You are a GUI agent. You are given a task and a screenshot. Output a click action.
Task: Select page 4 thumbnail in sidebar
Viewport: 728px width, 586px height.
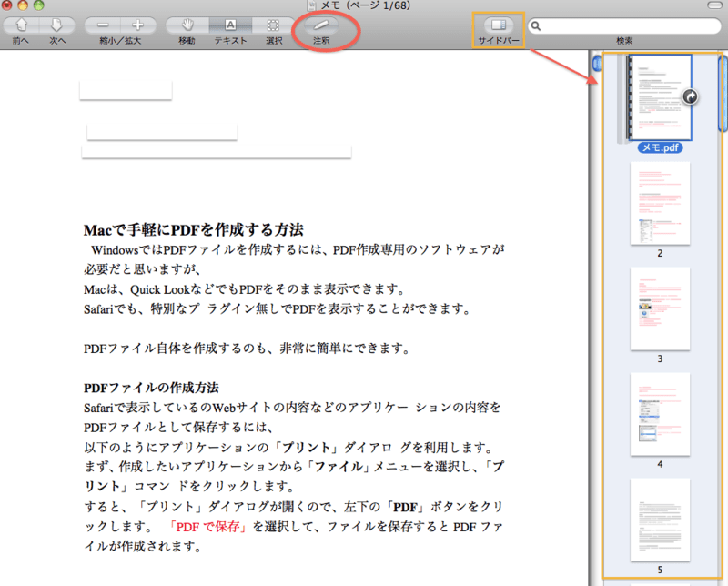point(660,414)
